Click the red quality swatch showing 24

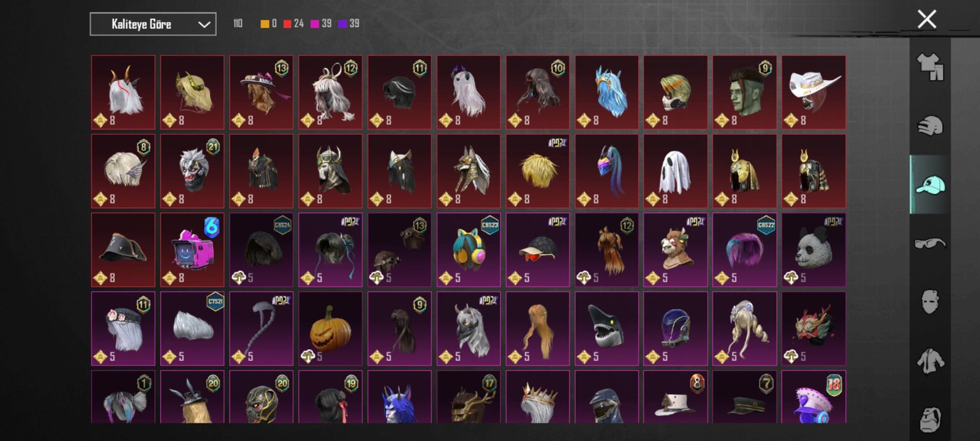287,24
